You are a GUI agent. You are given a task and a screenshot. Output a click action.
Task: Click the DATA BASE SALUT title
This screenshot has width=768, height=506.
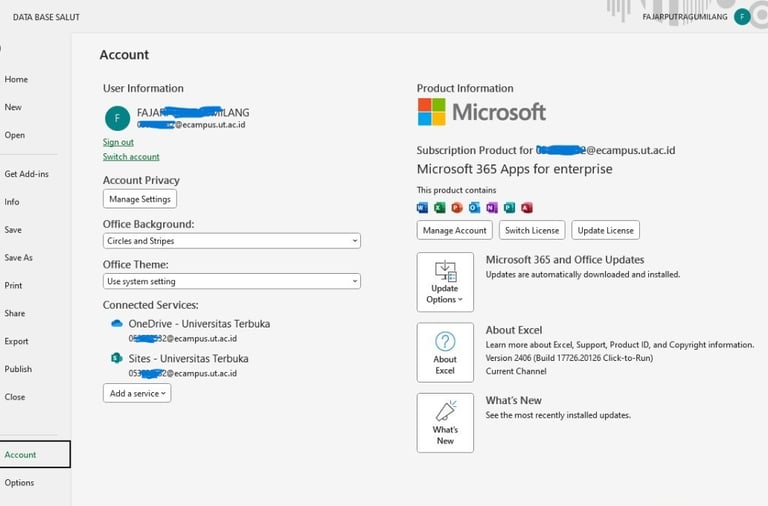pos(46,17)
